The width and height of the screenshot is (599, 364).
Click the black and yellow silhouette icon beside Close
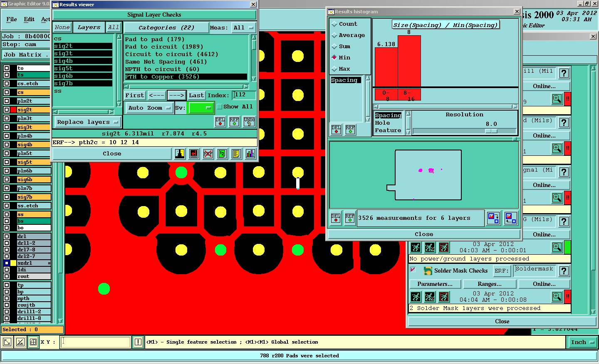180,154
